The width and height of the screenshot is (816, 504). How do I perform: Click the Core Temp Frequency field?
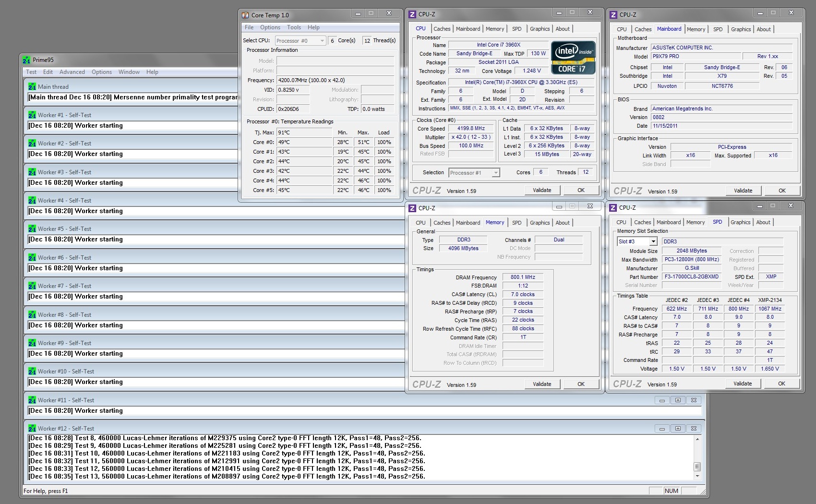[x=335, y=80]
